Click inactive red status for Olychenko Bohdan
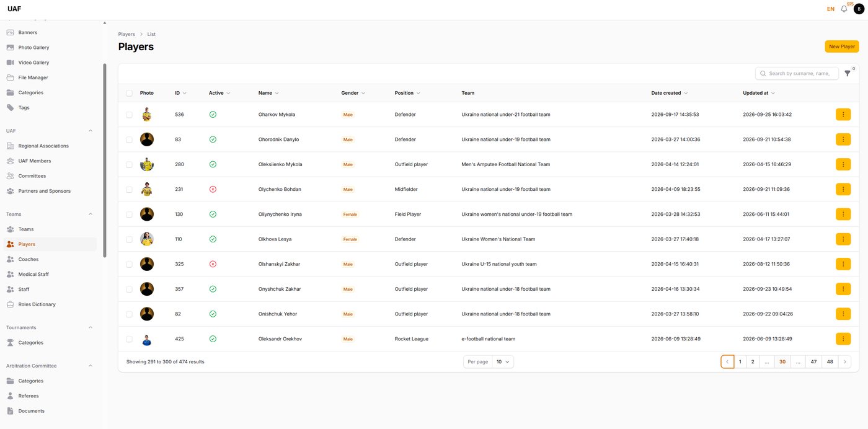Image resolution: width=868 pixels, height=429 pixels. coord(213,189)
